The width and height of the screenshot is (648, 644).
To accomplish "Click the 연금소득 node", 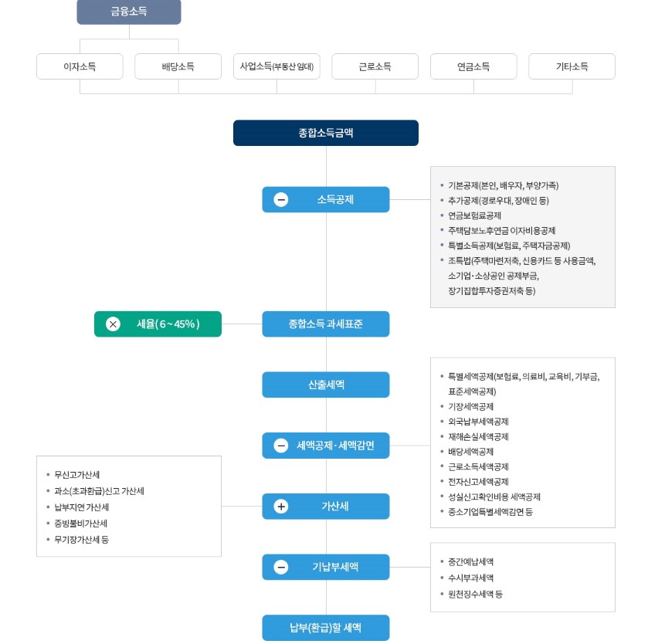I will [473, 66].
